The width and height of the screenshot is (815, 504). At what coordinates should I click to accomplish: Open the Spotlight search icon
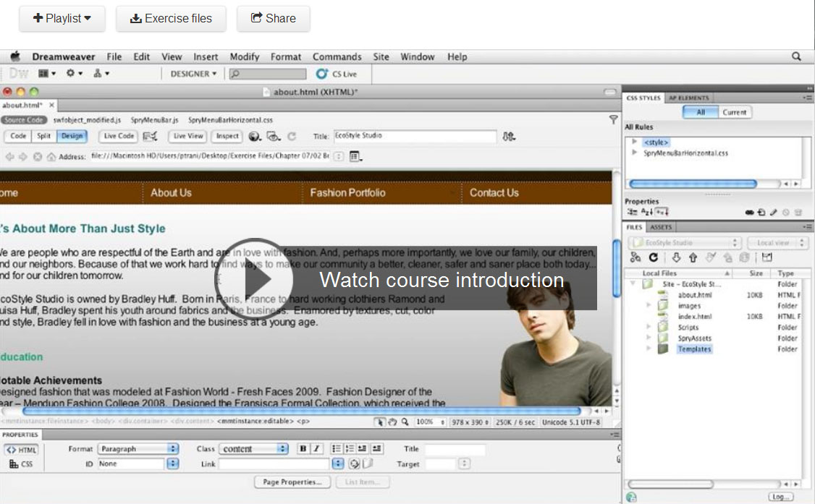click(796, 56)
